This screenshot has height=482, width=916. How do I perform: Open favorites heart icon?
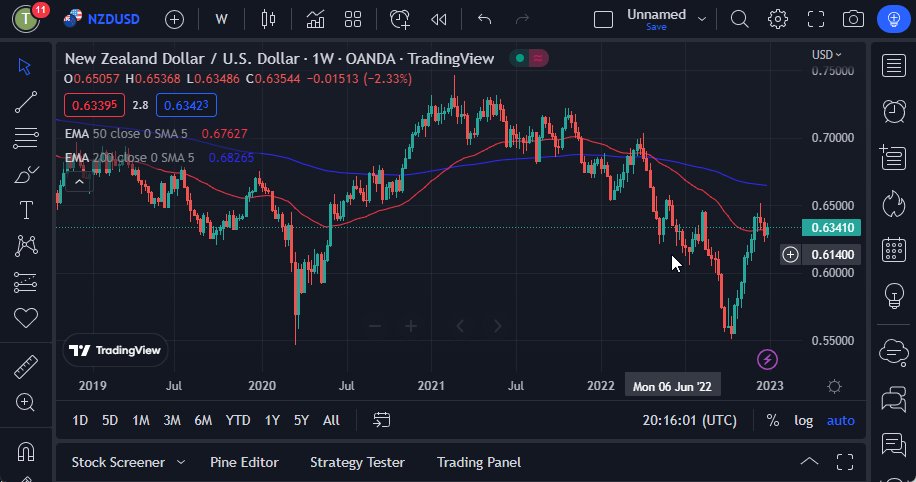tap(26, 318)
